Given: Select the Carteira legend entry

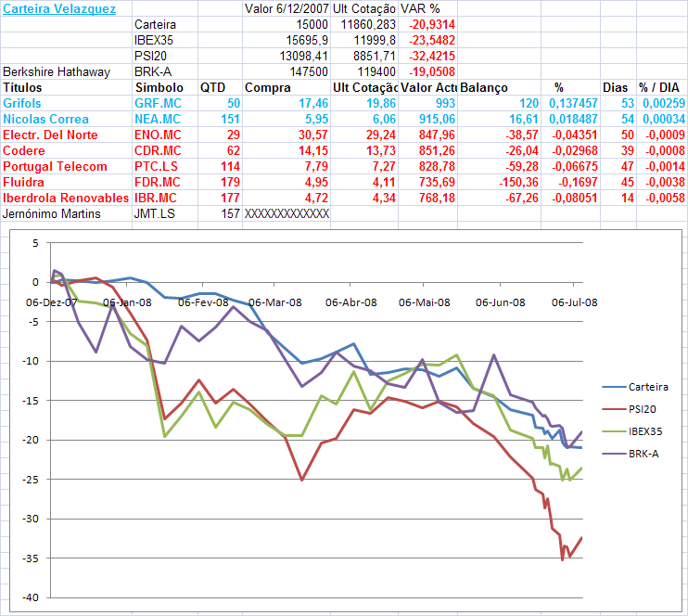Looking at the screenshot, I should tap(635, 387).
